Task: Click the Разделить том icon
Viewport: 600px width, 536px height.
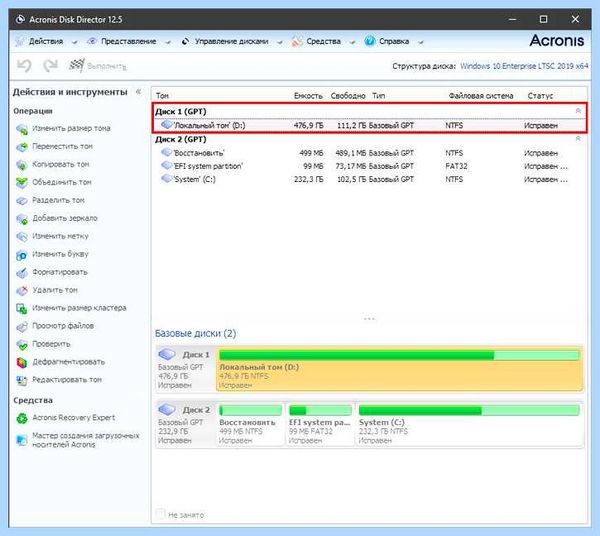Action: pyautogui.click(x=22, y=200)
